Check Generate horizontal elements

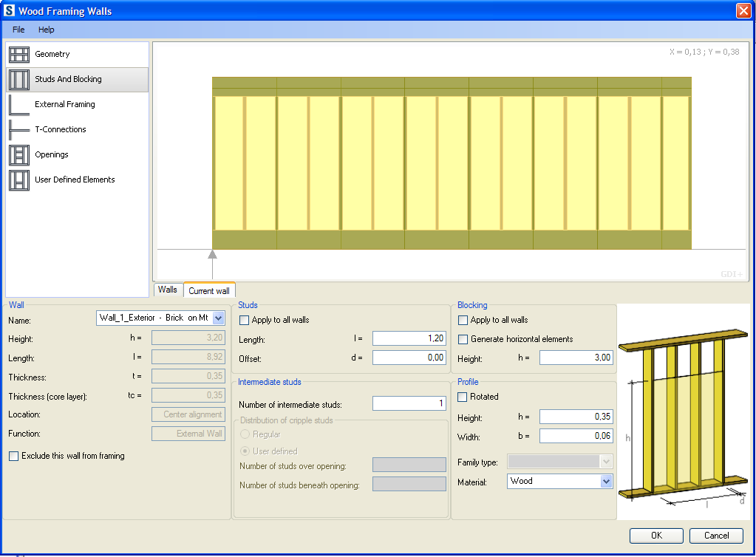[463, 339]
